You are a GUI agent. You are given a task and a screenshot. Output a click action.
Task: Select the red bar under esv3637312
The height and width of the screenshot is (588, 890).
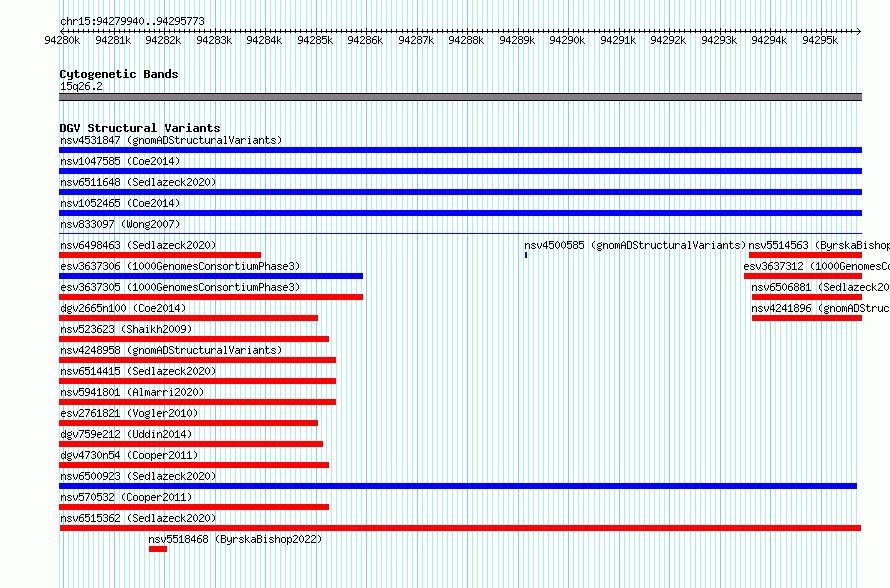(x=803, y=276)
